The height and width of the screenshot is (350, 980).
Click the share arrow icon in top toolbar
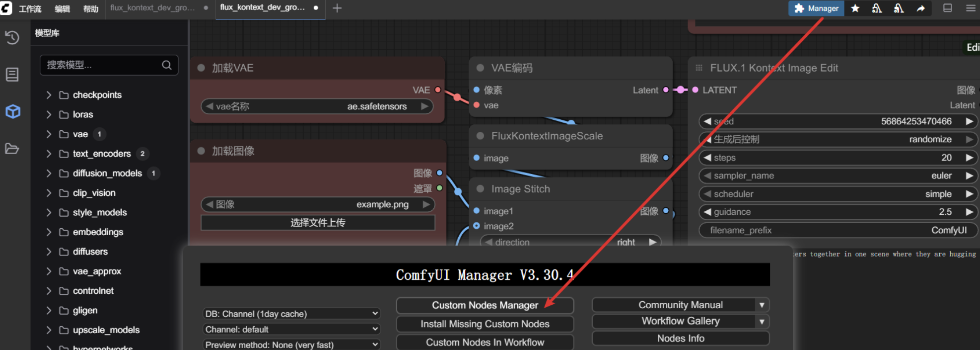920,8
